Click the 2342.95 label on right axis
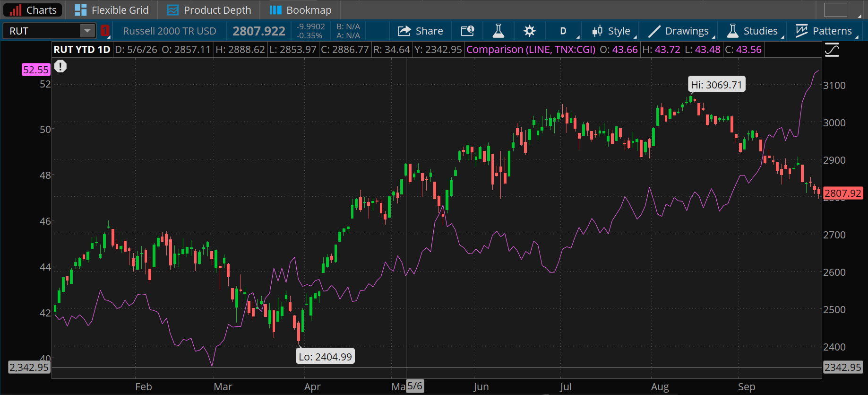868x395 pixels. (x=842, y=367)
